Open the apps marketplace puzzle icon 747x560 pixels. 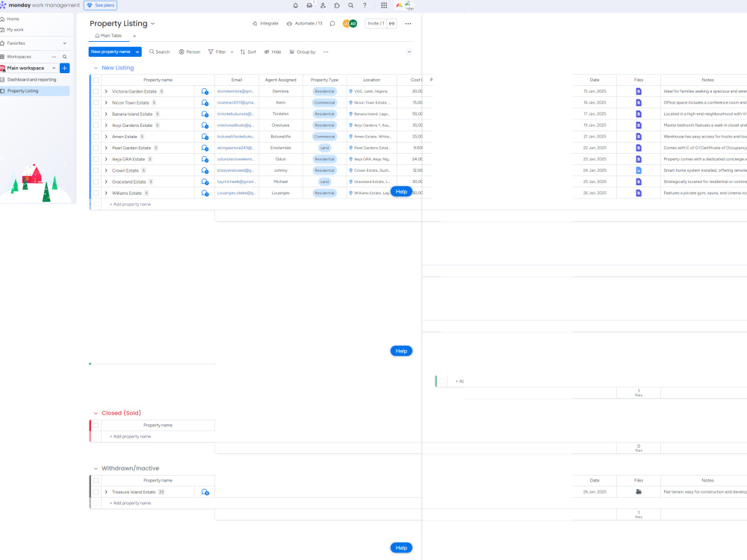337,6
